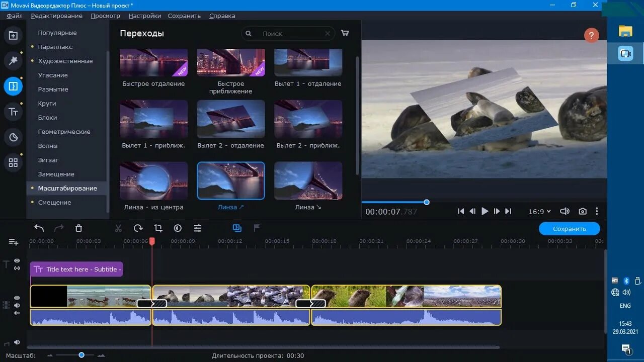The height and width of the screenshot is (362, 644).
Task: Open the Редактирование menu
Action: tap(57, 16)
